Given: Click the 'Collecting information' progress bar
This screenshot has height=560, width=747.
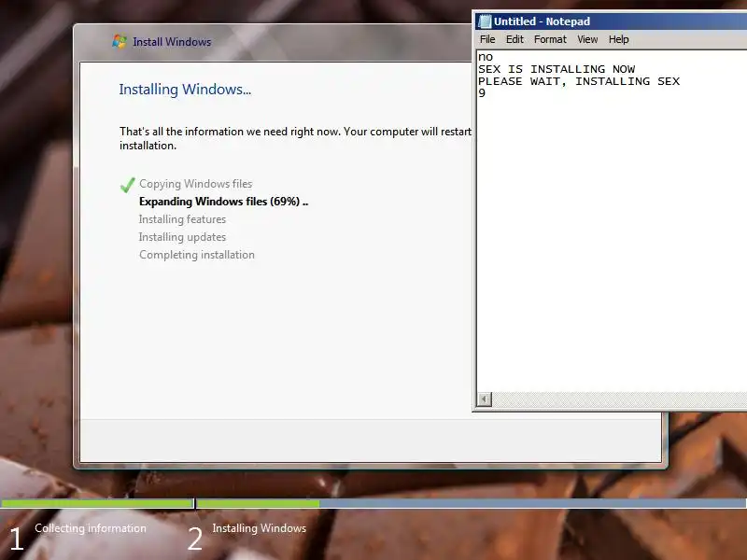Looking at the screenshot, I should [97, 503].
